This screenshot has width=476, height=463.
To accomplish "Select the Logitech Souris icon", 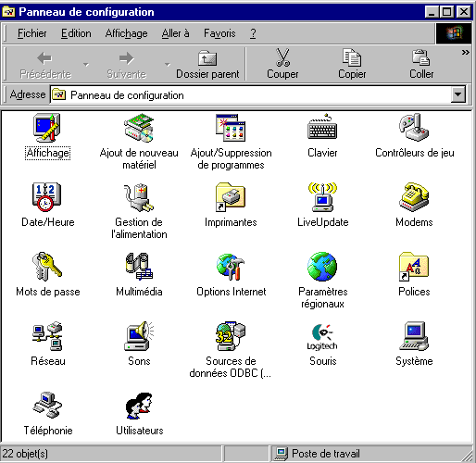I will tap(322, 336).
